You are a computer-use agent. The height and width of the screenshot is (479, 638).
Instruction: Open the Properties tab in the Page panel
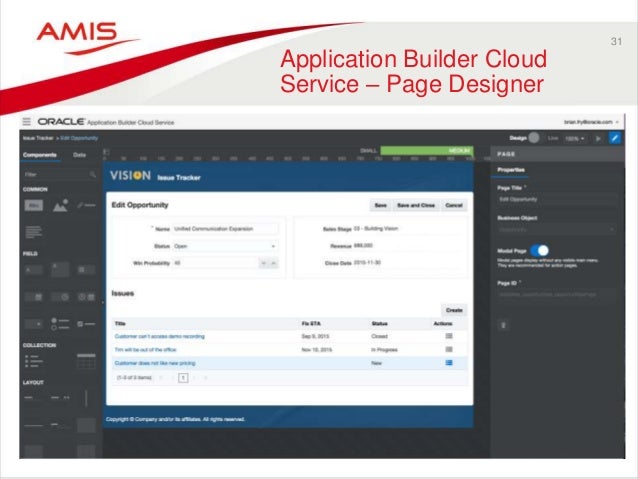tap(511, 170)
